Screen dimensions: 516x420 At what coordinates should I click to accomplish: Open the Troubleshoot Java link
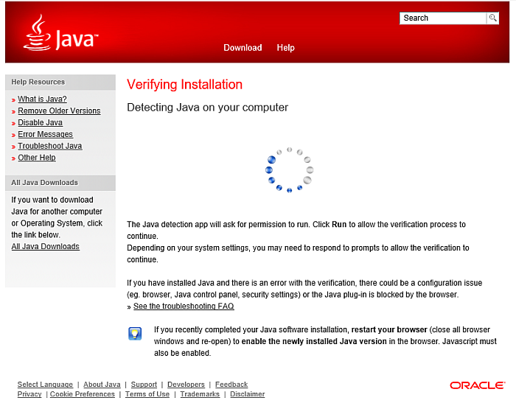pos(49,146)
